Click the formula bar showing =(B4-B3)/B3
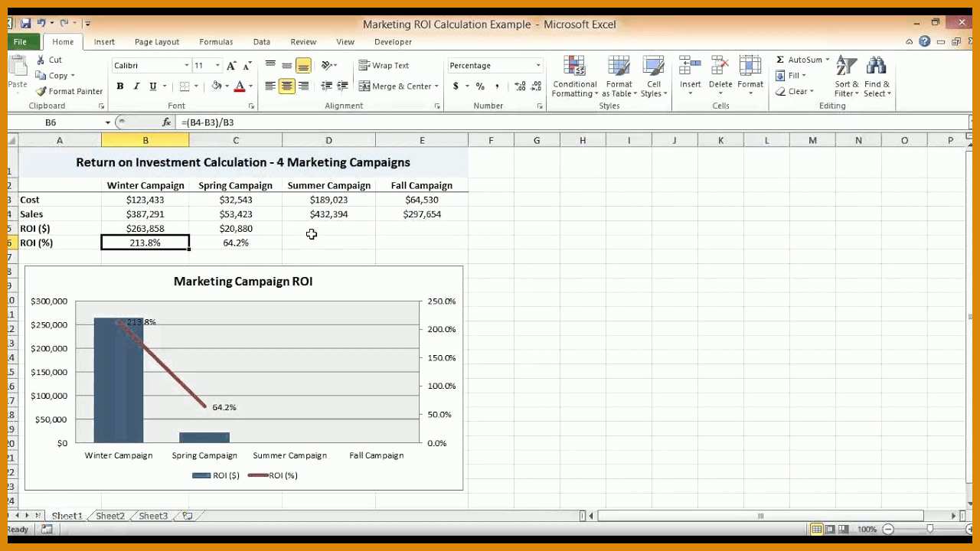Screen dimensions: 980x551 coord(570,122)
